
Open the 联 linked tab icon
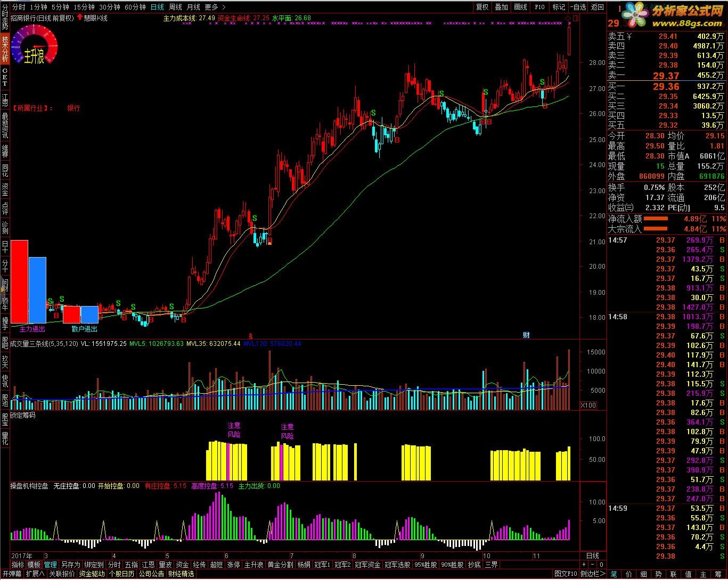tap(674, 574)
